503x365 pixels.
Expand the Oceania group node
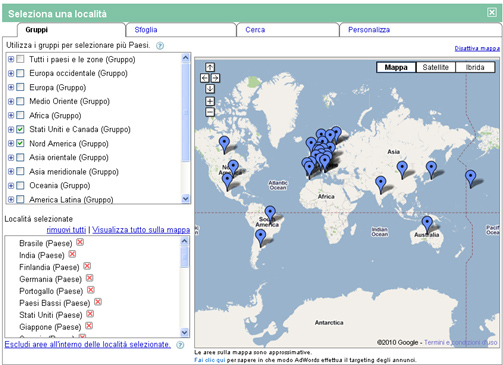(11, 185)
